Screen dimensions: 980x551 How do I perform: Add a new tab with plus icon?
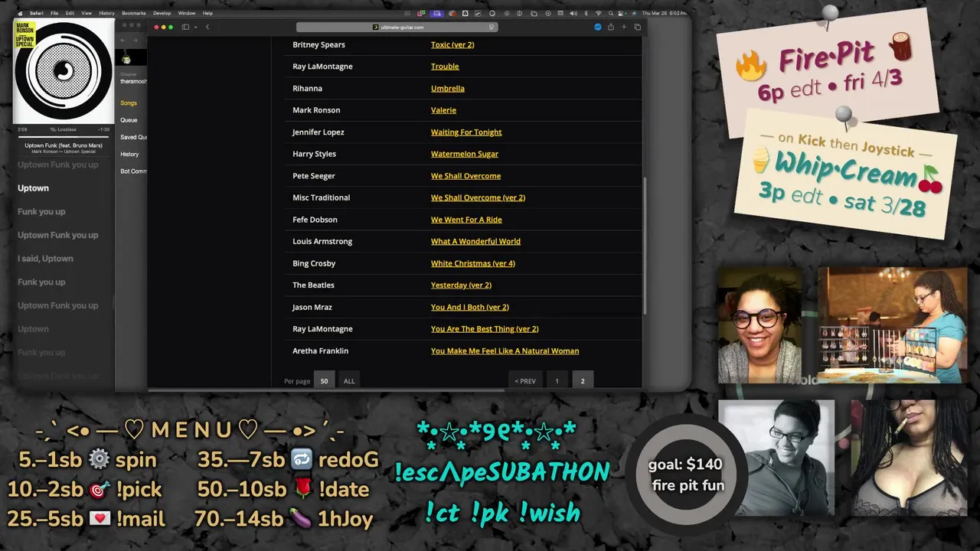click(x=623, y=27)
